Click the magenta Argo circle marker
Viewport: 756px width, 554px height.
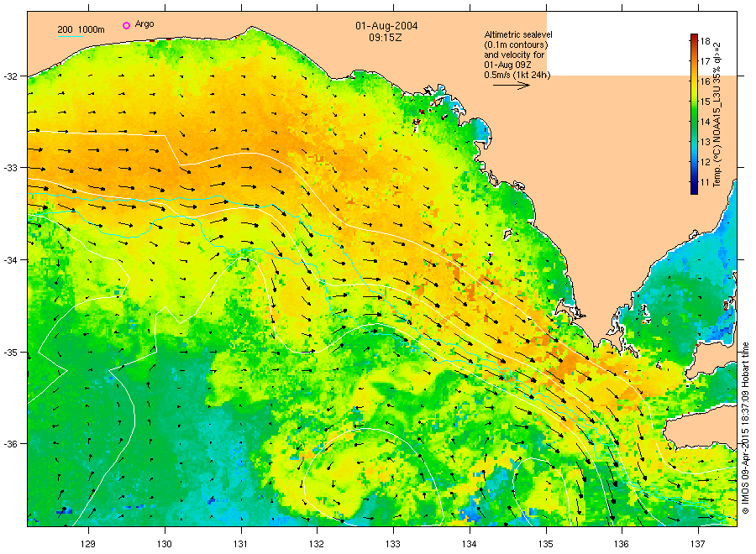(x=126, y=25)
